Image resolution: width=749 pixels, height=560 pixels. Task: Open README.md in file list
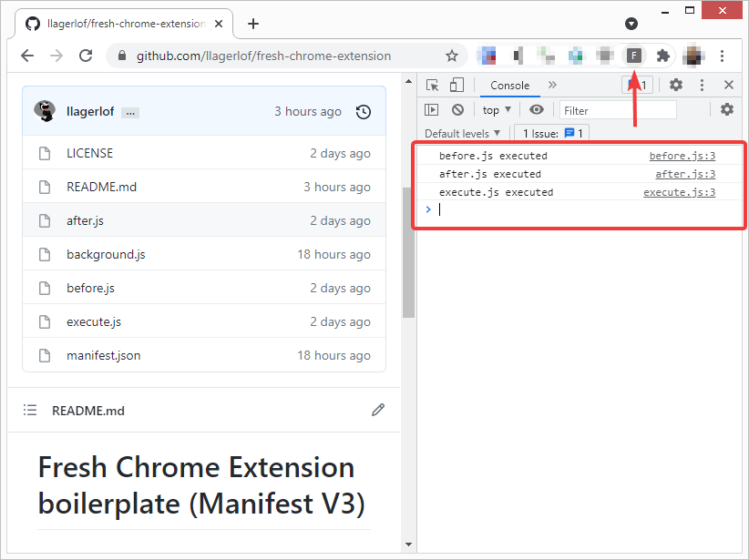[101, 187]
